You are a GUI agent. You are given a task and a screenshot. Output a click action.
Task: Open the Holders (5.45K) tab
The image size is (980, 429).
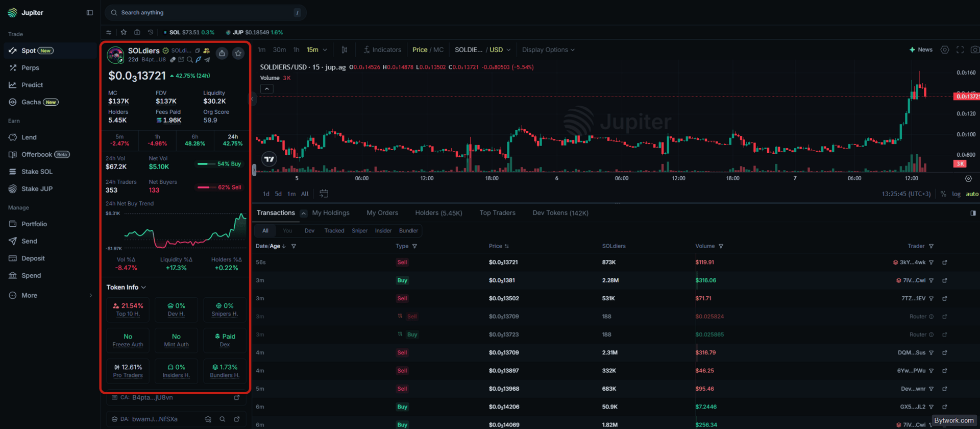click(438, 213)
